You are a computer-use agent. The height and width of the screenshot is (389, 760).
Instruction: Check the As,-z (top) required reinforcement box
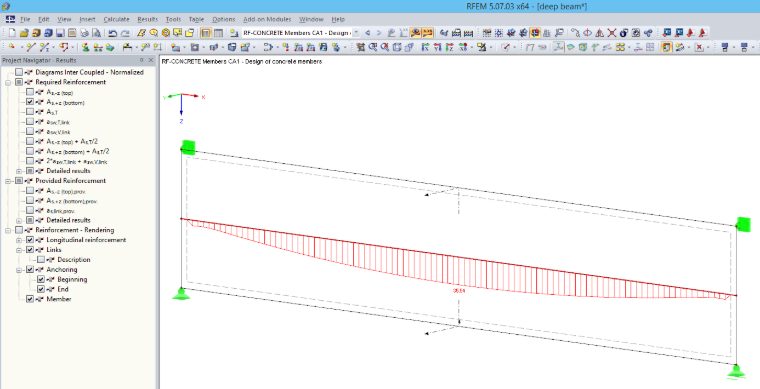click(x=30, y=92)
